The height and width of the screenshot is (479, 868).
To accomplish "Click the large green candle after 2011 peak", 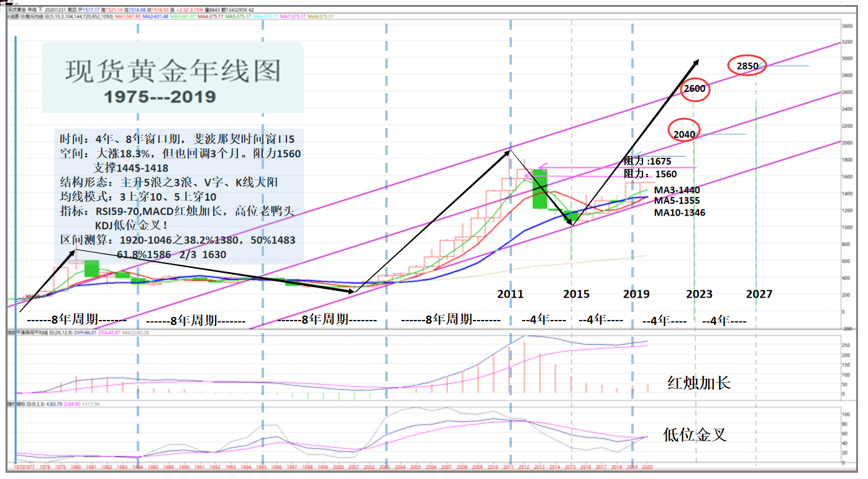I will coord(539,189).
